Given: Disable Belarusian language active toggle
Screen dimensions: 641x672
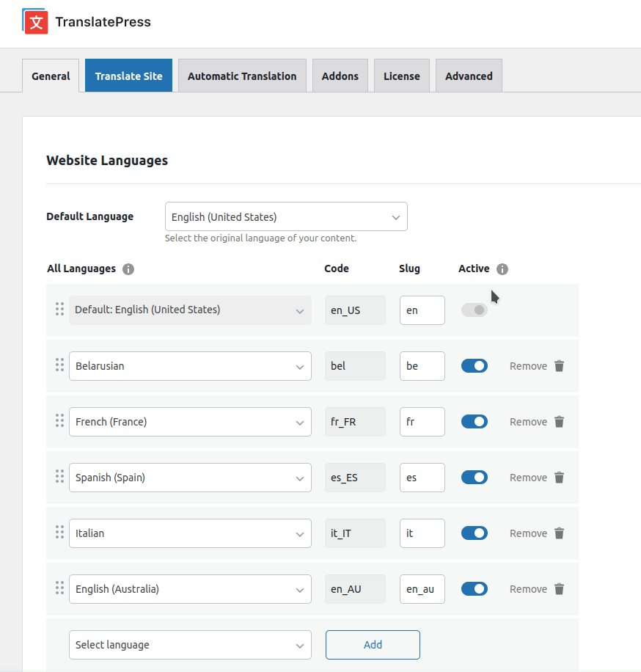Looking at the screenshot, I should coord(475,365).
